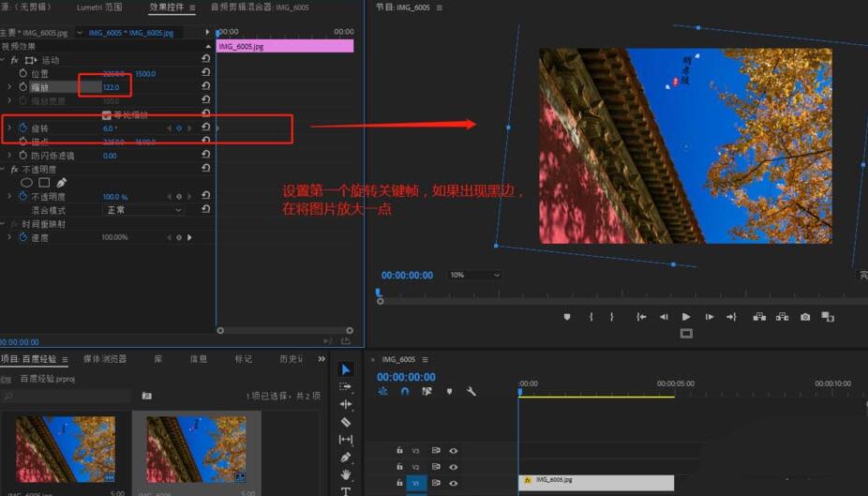Select the Pen tool in the tools panel

(x=346, y=458)
